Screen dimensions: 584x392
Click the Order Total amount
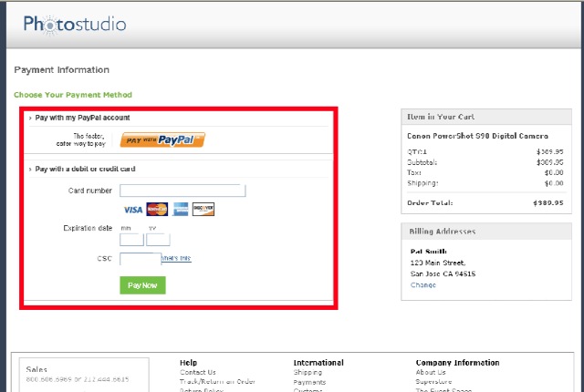pyautogui.click(x=547, y=203)
